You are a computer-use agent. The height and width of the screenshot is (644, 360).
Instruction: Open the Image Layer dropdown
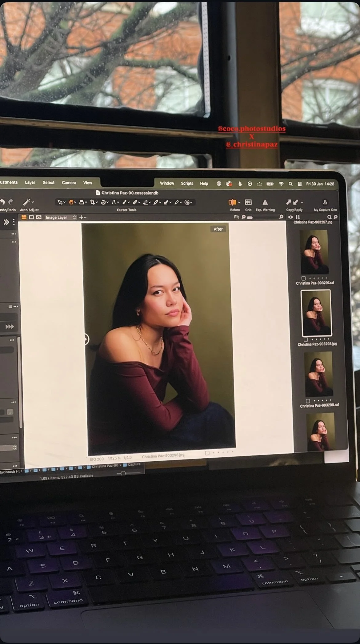click(61, 217)
